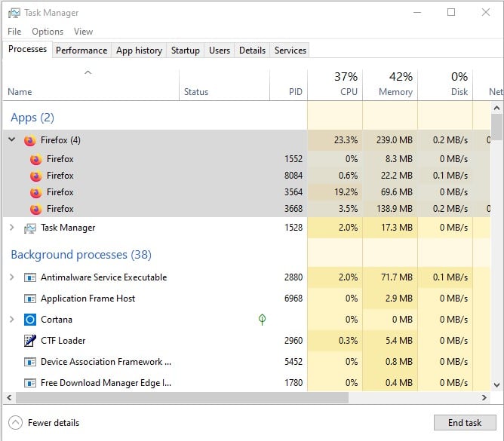Click Firefox icon for PID 3668
The width and height of the screenshot is (504, 441).
click(x=36, y=209)
